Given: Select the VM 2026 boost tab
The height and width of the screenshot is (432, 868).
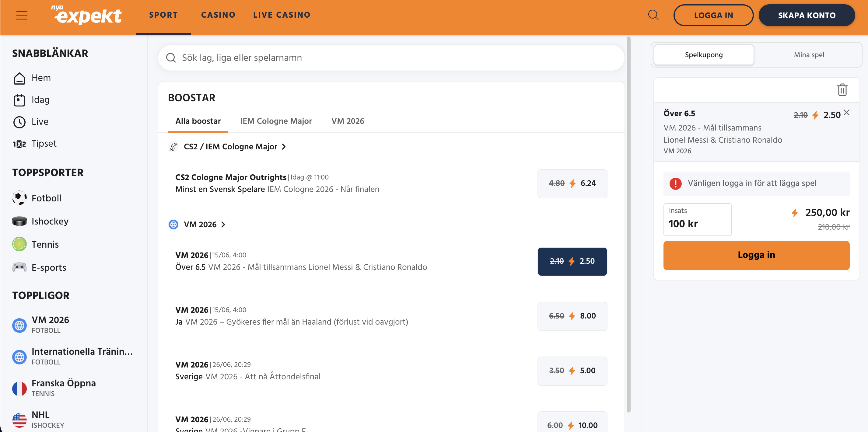Looking at the screenshot, I should 348,121.
